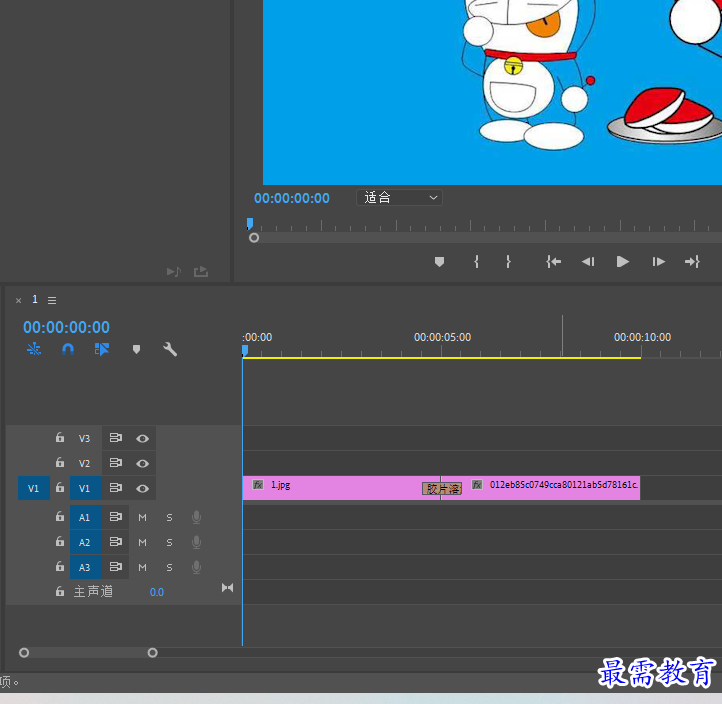Image resolution: width=722 pixels, height=704 pixels.
Task: Open timeline panel menu next to sequence 1
Action: [x=52, y=301]
